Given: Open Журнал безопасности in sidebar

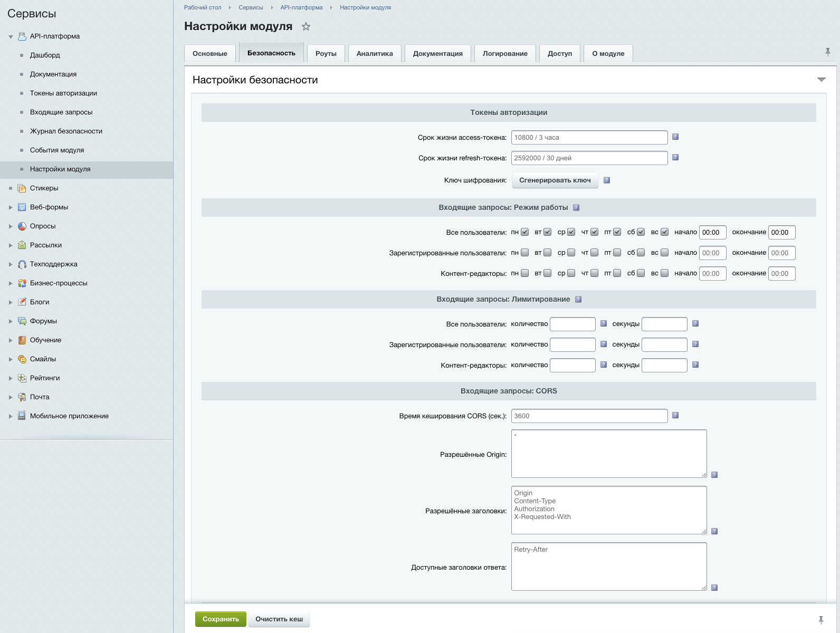Looking at the screenshot, I should 66,131.
